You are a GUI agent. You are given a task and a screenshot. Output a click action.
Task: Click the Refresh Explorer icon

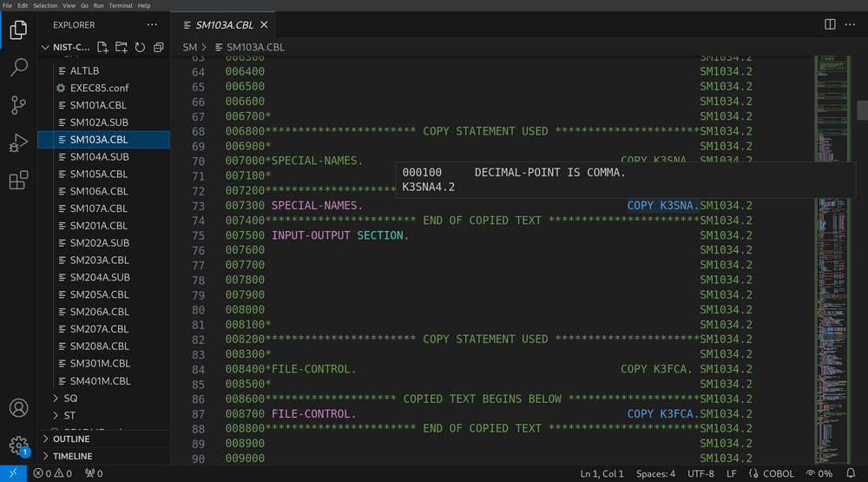click(x=140, y=47)
